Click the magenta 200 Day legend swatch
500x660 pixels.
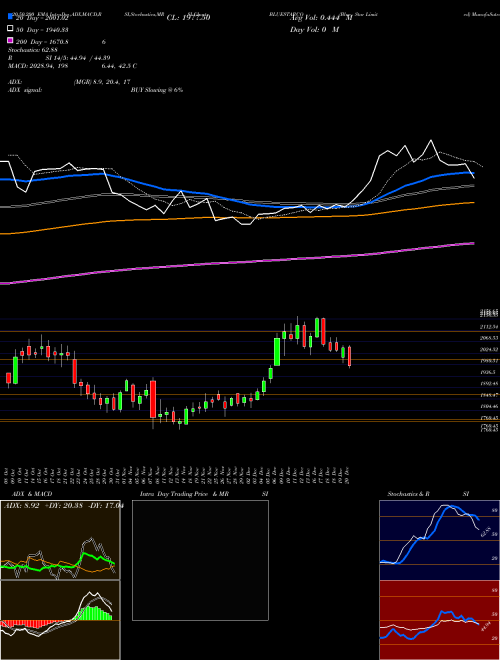point(10,41)
